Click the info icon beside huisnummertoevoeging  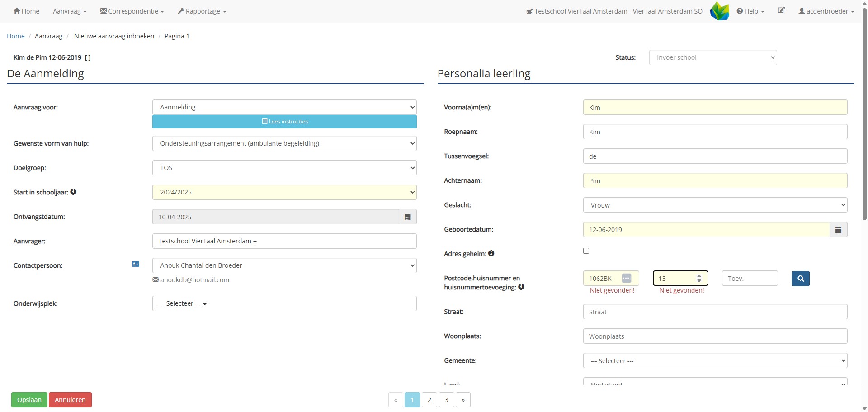point(521,287)
